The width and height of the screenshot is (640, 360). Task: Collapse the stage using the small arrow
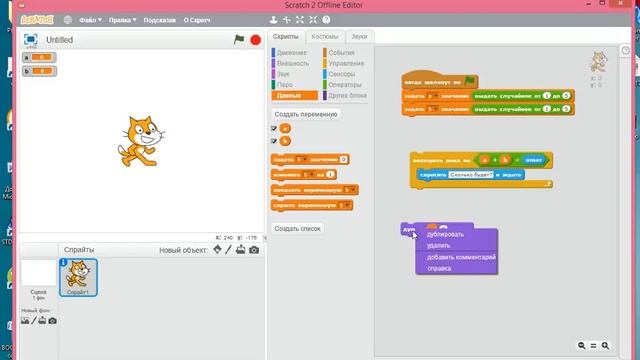coord(265,238)
